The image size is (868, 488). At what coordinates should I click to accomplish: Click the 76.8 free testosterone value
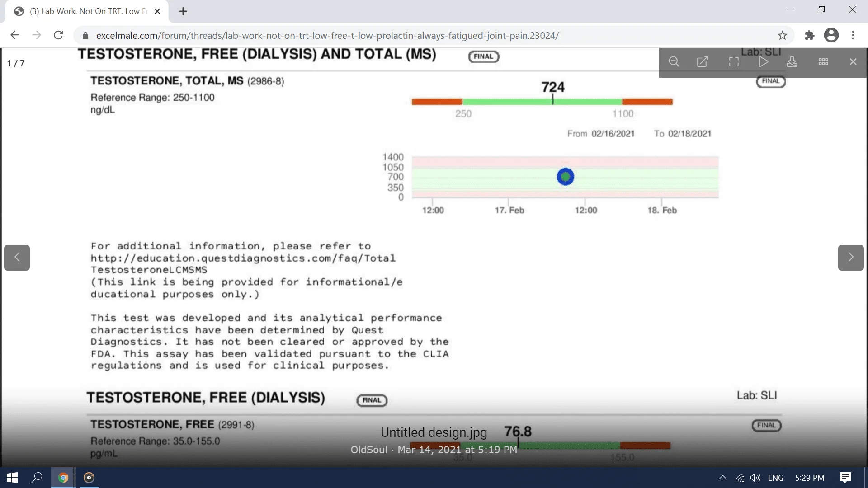click(518, 432)
